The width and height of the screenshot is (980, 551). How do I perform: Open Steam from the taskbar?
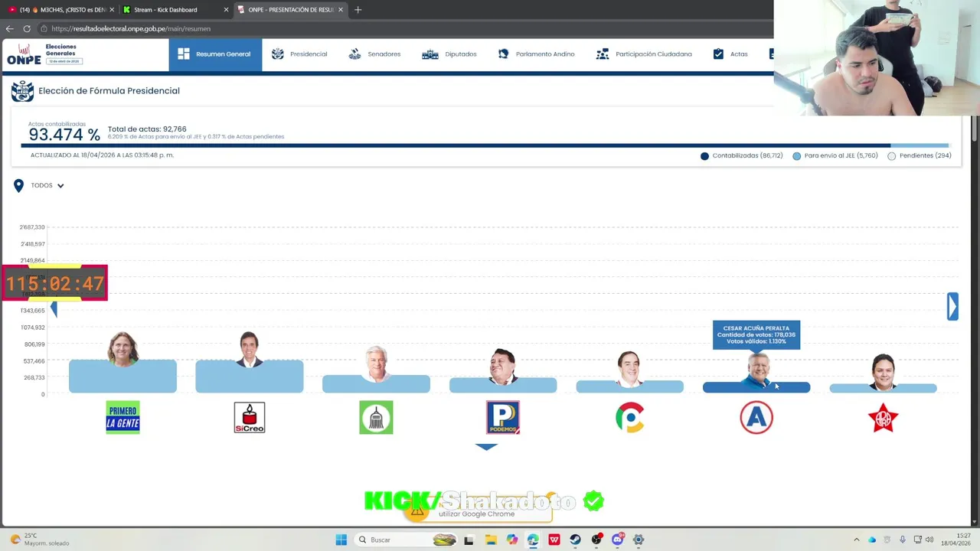575,540
